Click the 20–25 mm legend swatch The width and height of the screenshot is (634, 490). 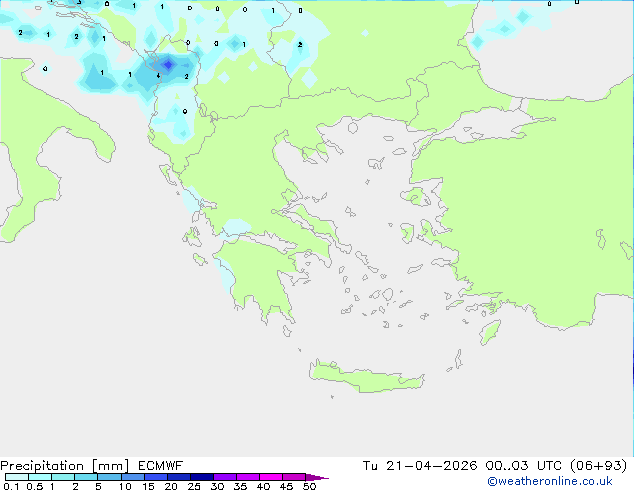click(178, 477)
